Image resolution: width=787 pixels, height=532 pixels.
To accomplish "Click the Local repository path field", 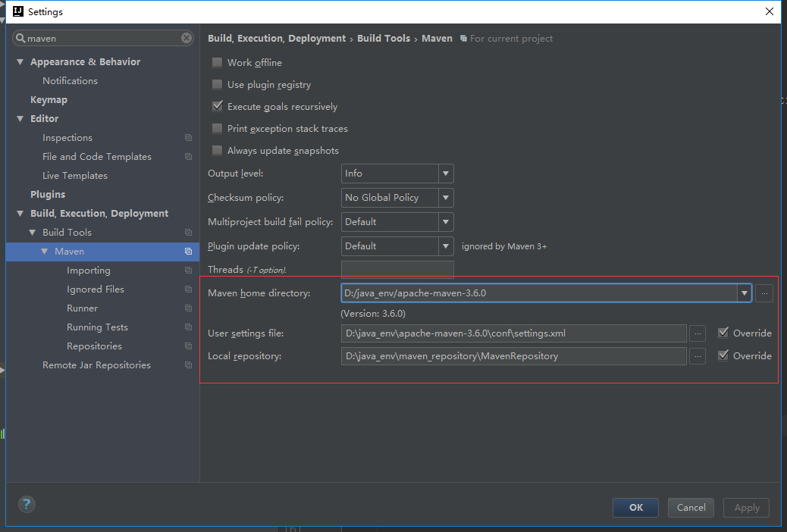I will pyautogui.click(x=513, y=356).
